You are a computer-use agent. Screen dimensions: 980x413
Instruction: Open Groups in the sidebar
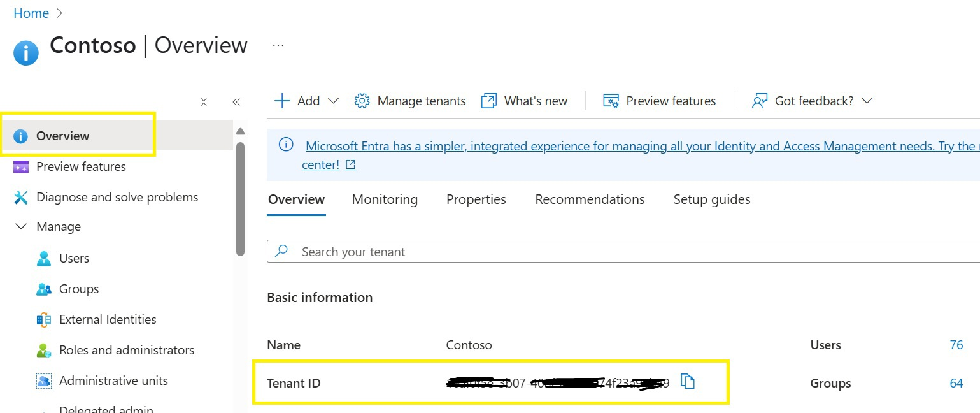(x=79, y=289)
